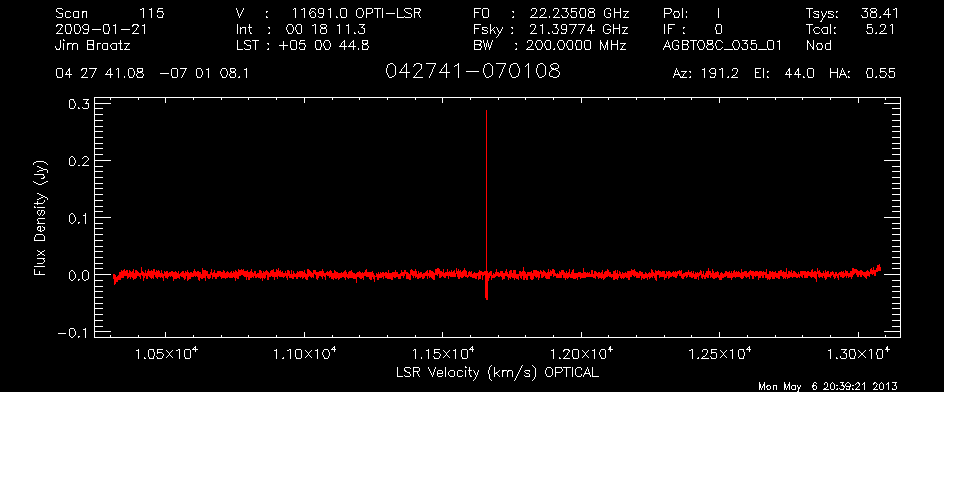This screenshot has width=962, height=490.
Task: Click the 1.30×10⁴ x-axis tick label
Action: click(858, 354)
